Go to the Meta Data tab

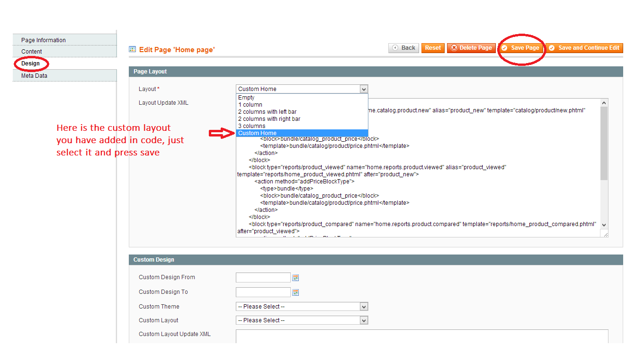point(34,76)
